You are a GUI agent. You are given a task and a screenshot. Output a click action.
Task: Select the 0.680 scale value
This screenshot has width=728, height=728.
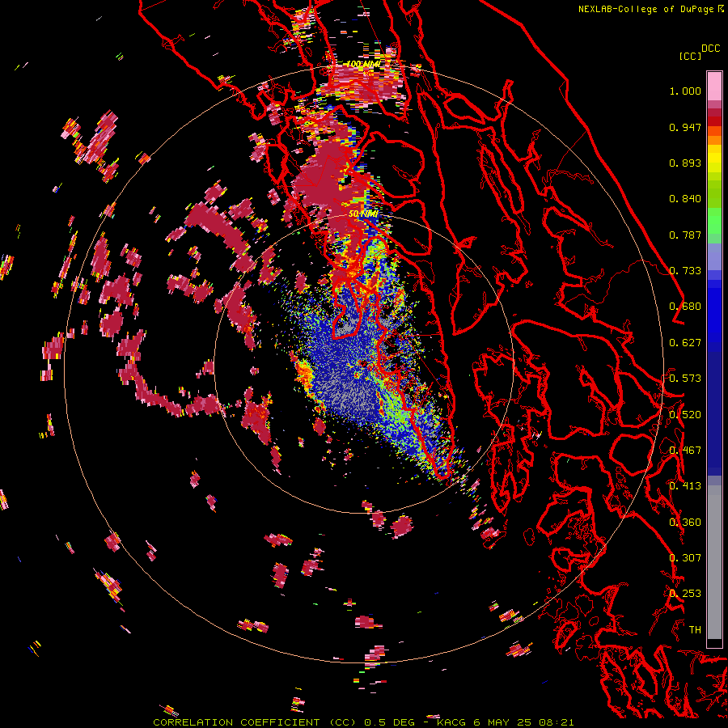(x=685, y=306)
